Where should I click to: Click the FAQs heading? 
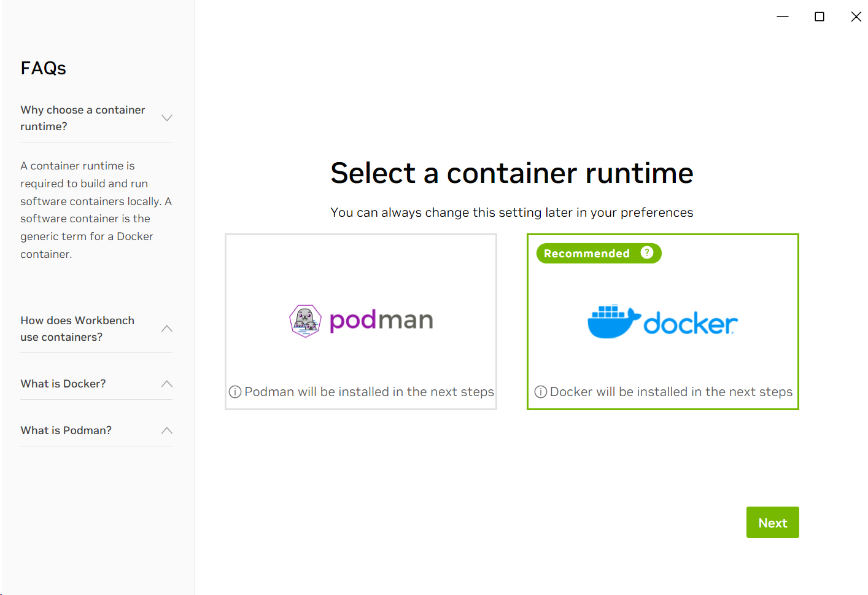(44, 68)
